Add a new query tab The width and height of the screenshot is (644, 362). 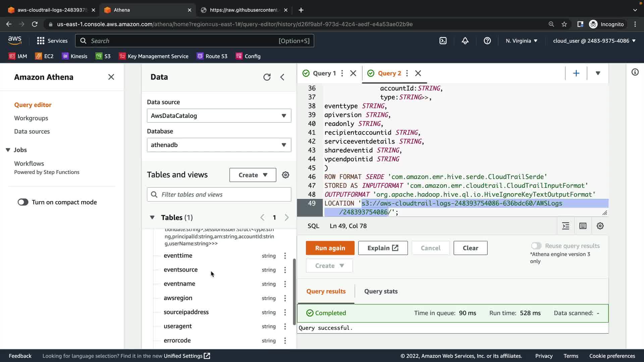click(576, 73)
